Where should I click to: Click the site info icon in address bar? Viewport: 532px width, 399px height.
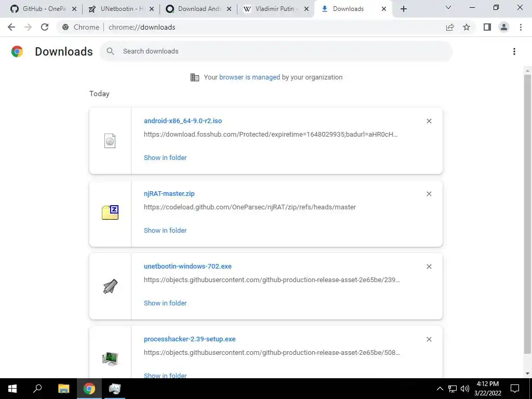tap(65, 27)
